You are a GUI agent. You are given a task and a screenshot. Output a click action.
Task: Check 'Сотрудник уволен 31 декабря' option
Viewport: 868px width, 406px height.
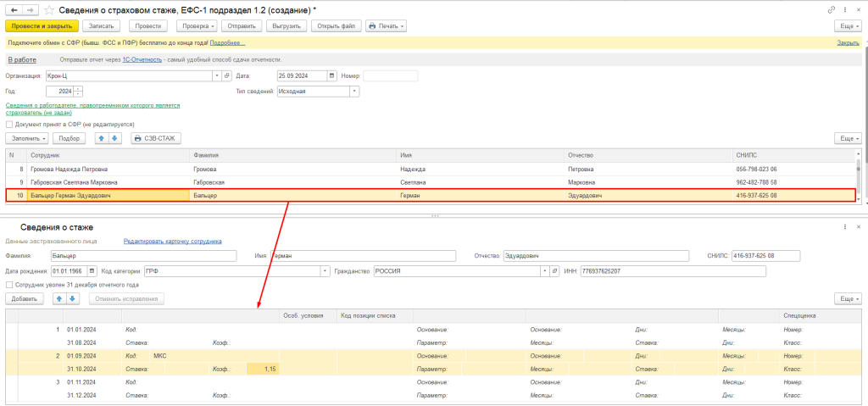tap(9, 285)
